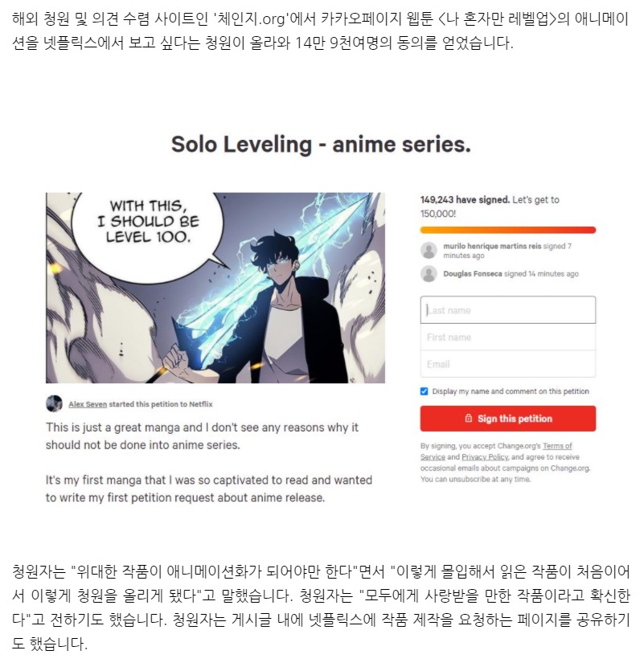Open the Alex Seven profile link
This screenshot has width=644, height=671.
tap(88, 404)
